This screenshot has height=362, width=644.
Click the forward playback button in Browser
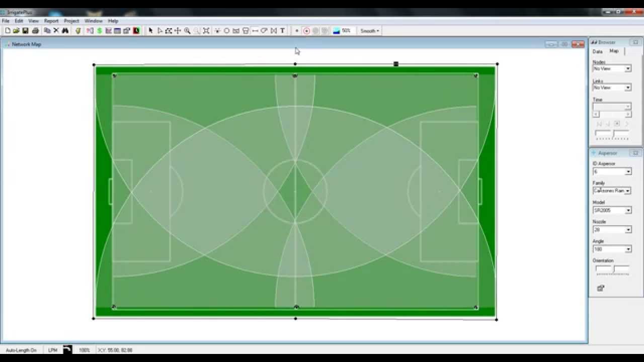coord(626,124)
